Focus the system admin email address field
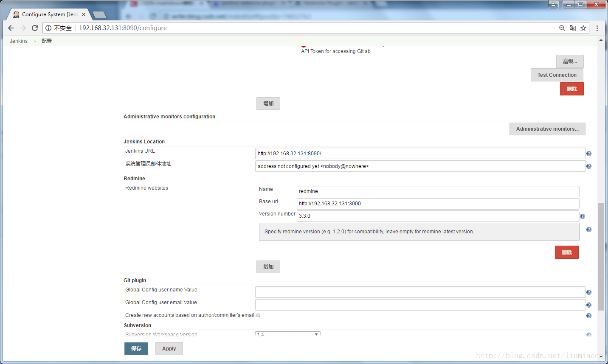The height and width of the screenshot is (364, 608). 420,166
